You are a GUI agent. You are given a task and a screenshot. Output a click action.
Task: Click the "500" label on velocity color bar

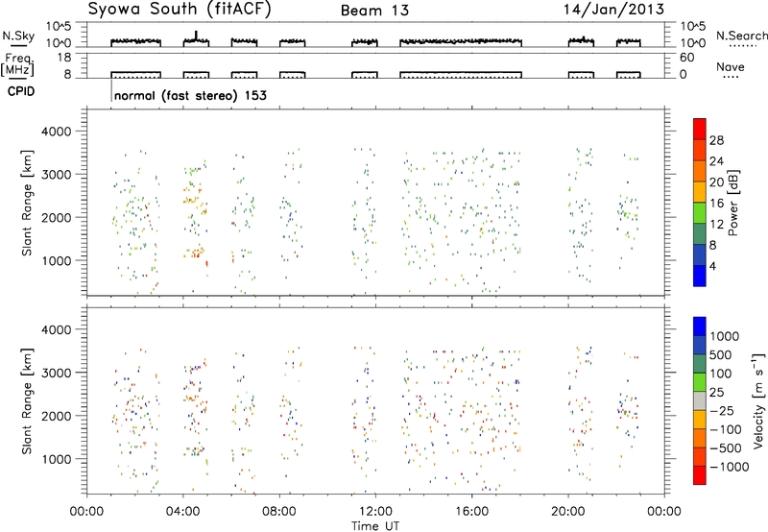tap(721, 355)
